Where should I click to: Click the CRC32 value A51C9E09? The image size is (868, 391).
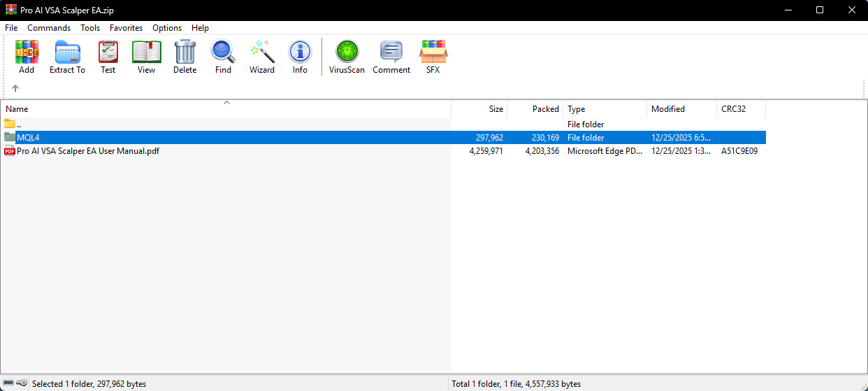(x=739, y=151)
